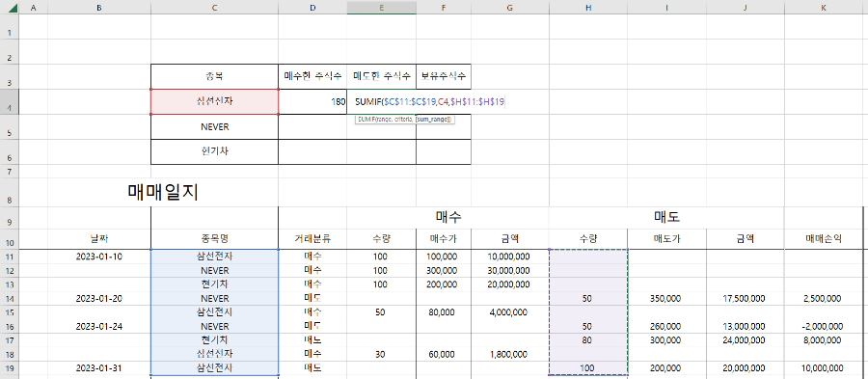Click the '보유주식수' header cell
Viewport: 868px width, 379px height.
pyautogui.click(x=444, y=76)
